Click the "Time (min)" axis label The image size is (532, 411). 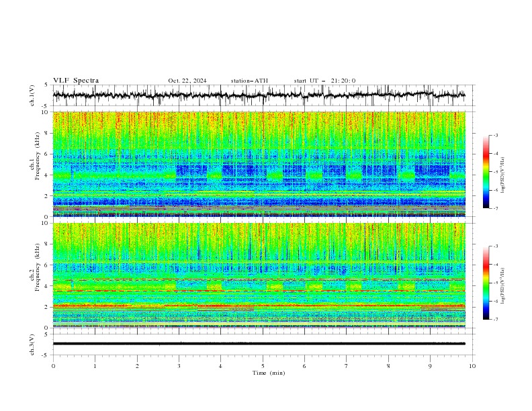(269, 373)
